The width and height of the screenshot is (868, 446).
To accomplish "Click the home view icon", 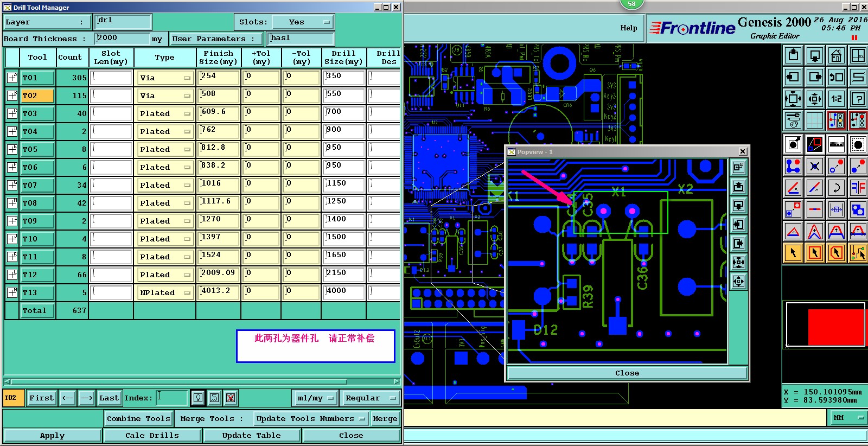I will pos(837,55).
